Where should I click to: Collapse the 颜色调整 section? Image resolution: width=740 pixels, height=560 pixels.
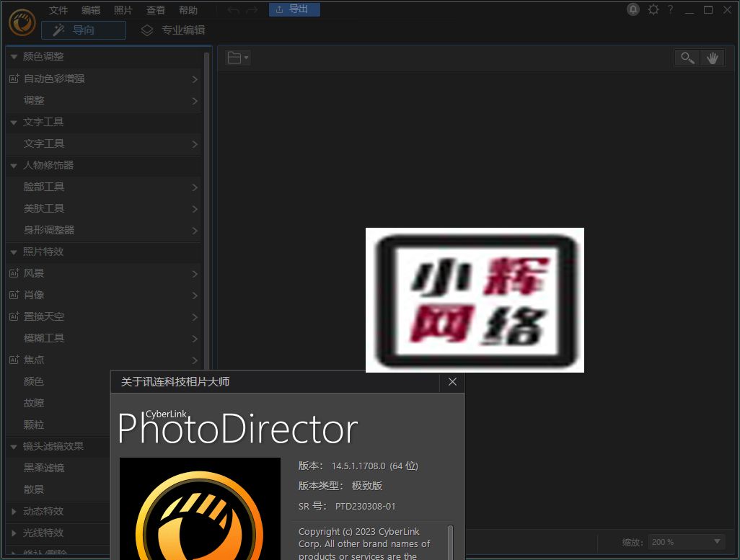click(14, 57)
